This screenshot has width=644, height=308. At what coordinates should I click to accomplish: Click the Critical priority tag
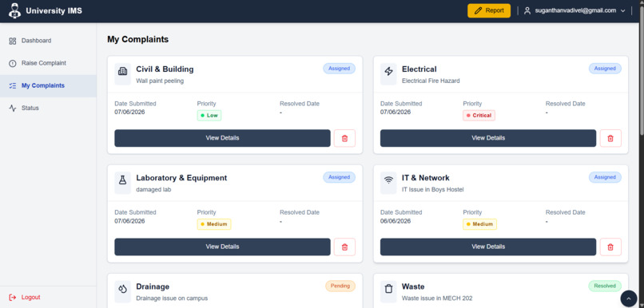[x=479, y=116]
